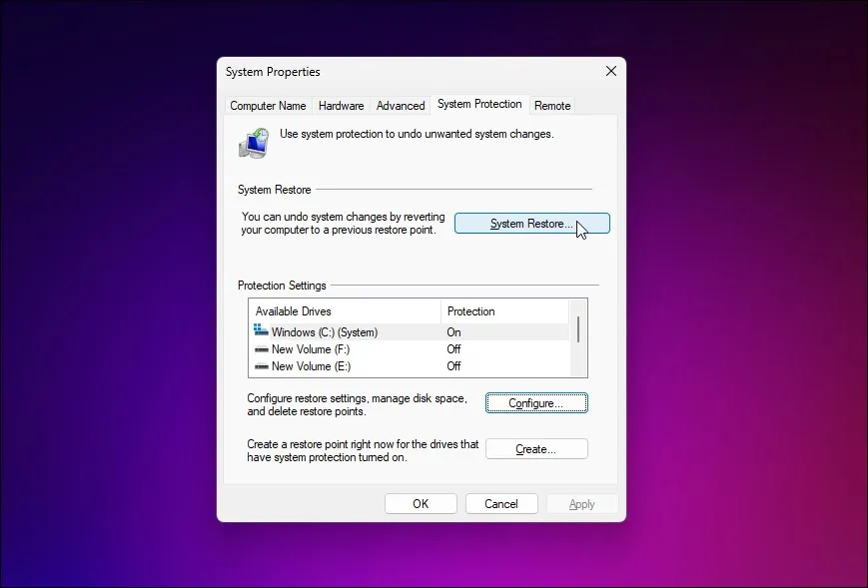Switch to the Advanced tab
The image size is (868, 588).
click(x=400, y=105)
